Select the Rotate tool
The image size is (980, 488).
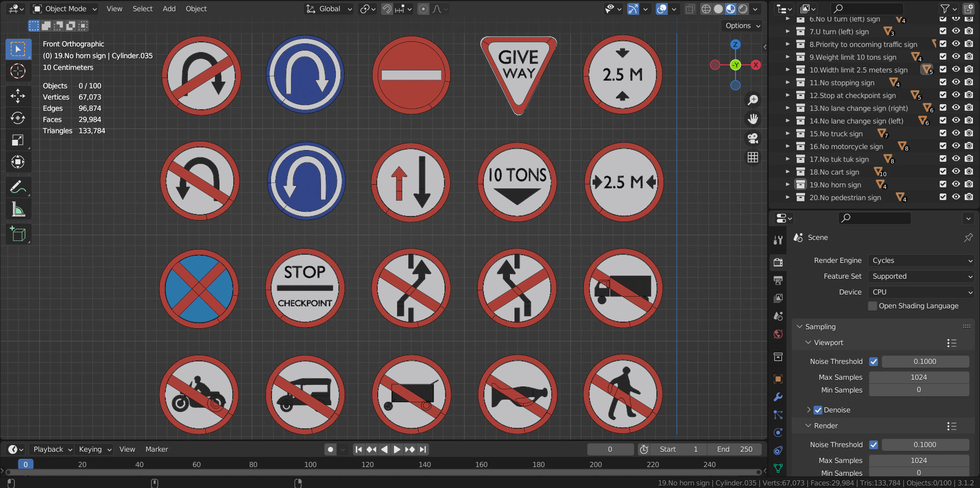(18, 118)
